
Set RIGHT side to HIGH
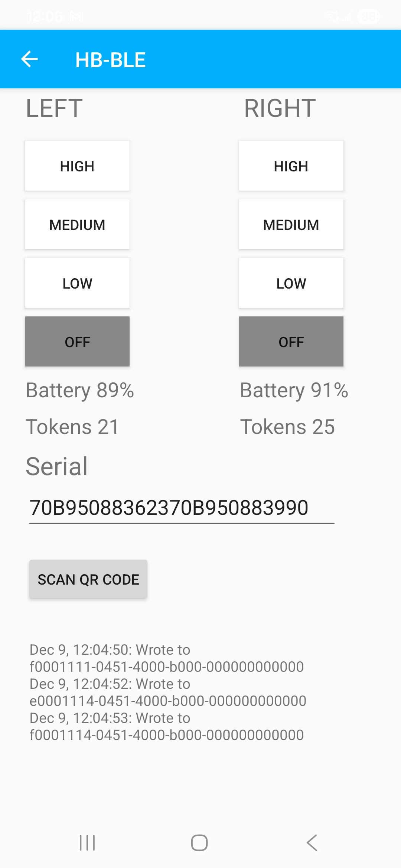pyautogui.click(x=291, y=166)
